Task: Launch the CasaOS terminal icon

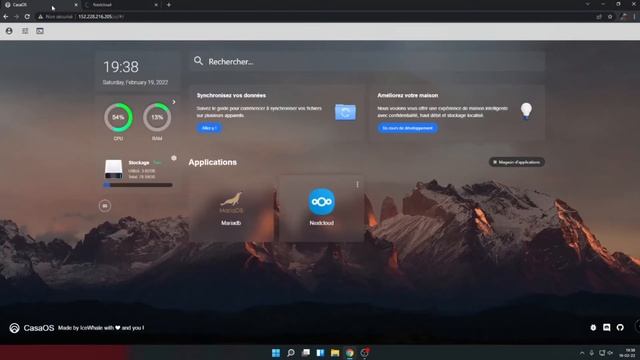Action: [40, 31]
